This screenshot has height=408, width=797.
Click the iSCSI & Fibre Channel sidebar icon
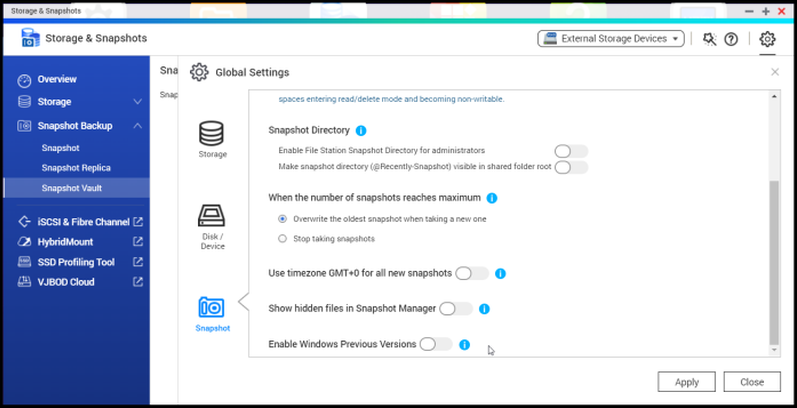24,222
